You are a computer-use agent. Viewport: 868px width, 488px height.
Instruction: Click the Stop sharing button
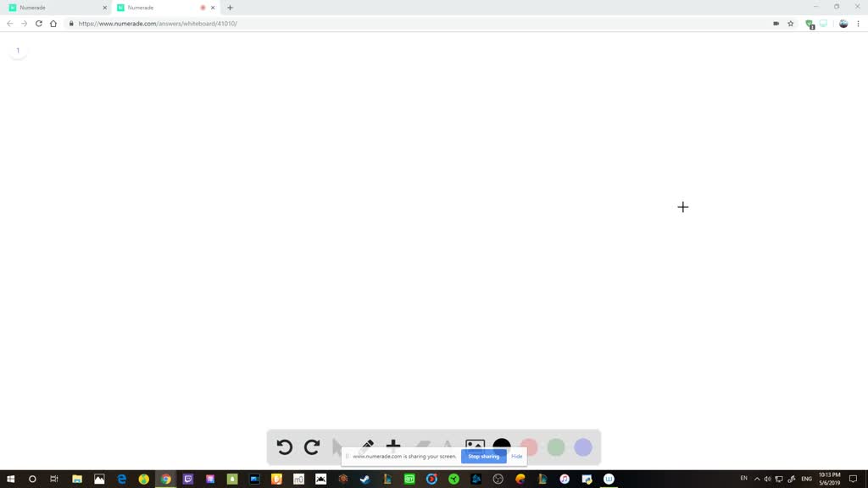pyautogui.click(x=483, y=457)
